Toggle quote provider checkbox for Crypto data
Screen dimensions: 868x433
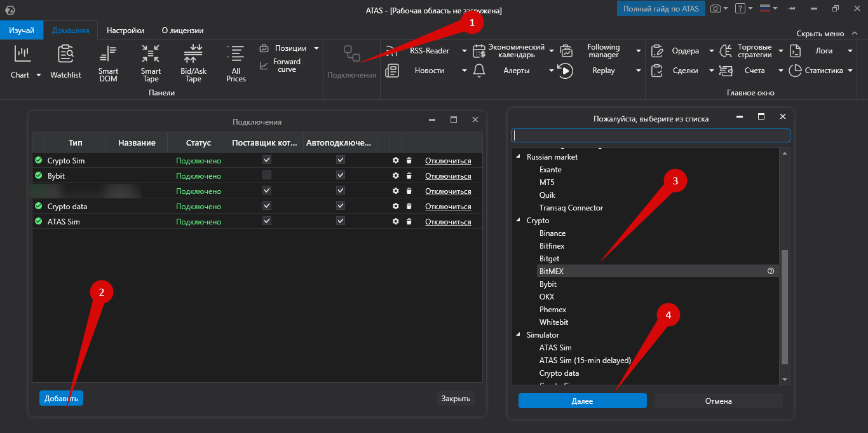pos(267,206)
